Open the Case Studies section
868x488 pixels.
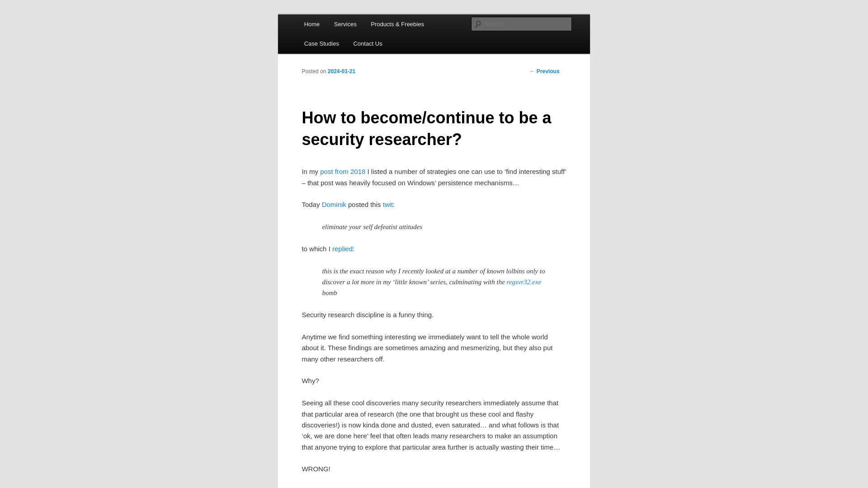[x=321, y=43]
